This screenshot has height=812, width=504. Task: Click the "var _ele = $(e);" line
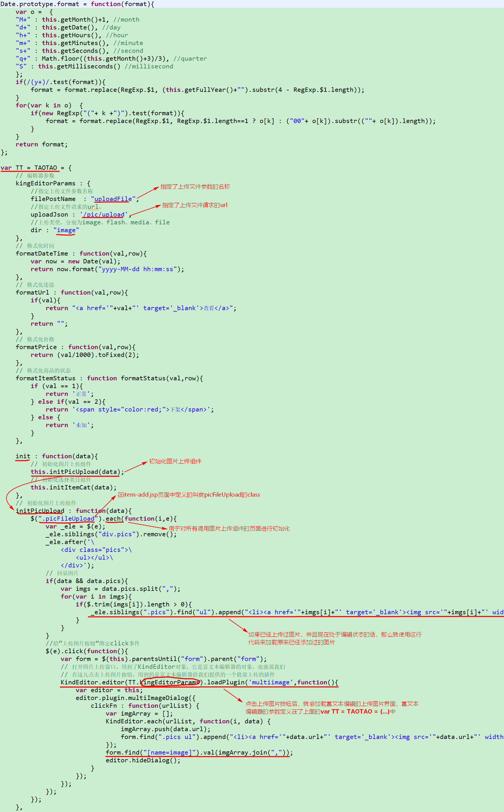click(x=76, y=526)
